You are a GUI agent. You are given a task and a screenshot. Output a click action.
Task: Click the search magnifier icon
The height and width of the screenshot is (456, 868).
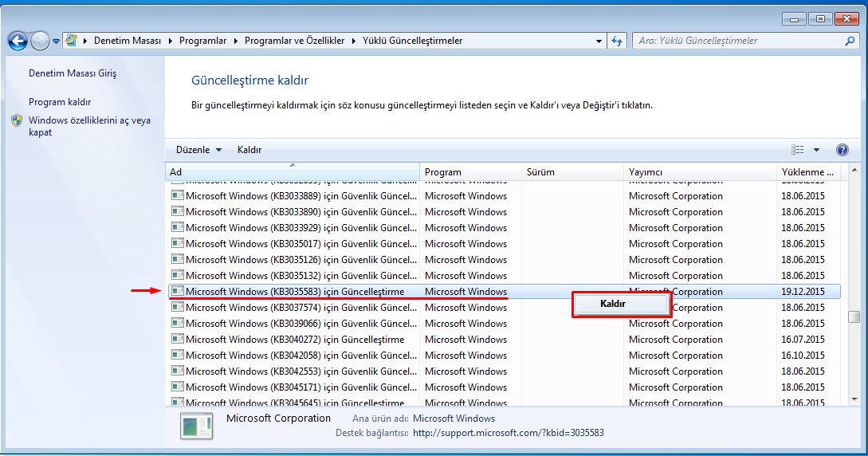[850, 41]
